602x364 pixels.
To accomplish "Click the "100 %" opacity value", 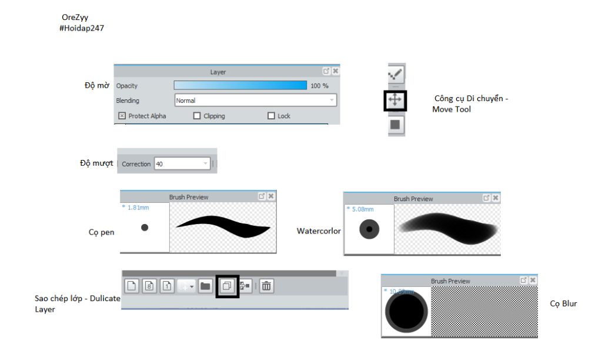I will click(x=319, y=86).
